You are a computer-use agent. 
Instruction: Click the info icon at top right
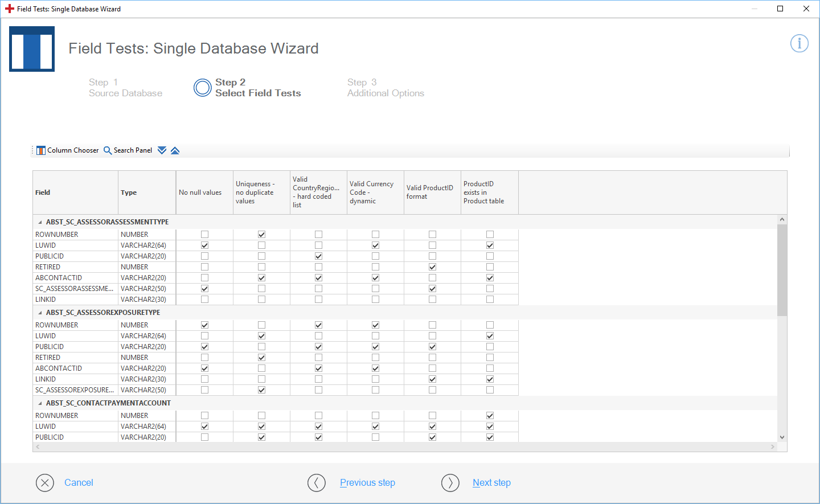(799, 43)
